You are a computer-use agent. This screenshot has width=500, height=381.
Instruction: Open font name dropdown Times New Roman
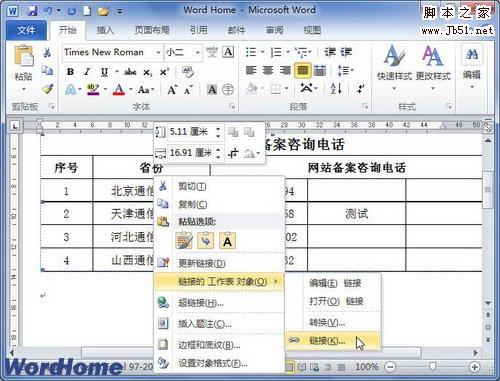[158, 52]
